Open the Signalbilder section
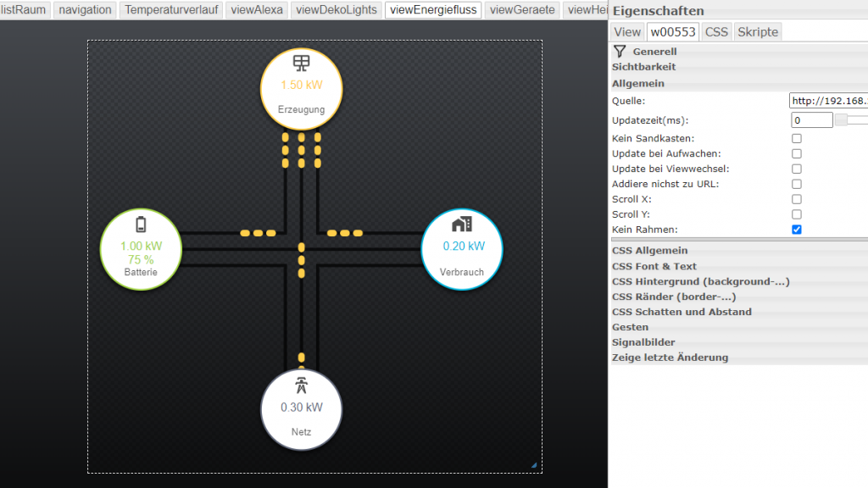The image size is (868, 488). click(x=643, y=342)
